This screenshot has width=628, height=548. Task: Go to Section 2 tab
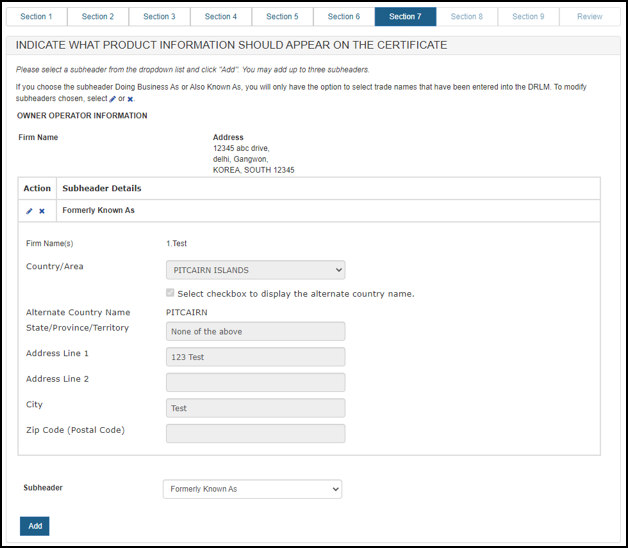(98, 17)
